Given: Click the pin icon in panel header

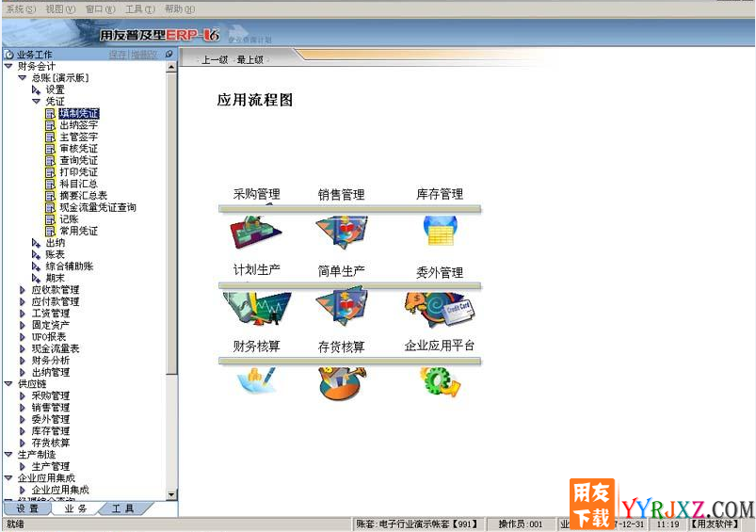Looking at the screenshot, I should tap(169, 54).
